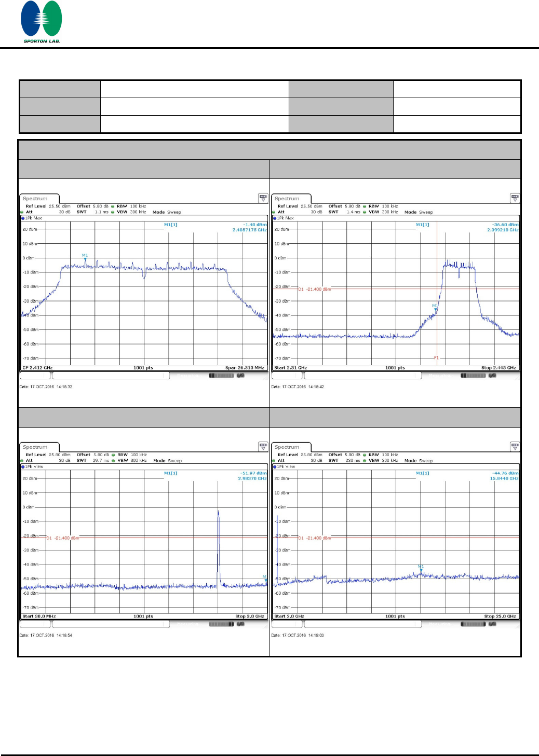Click the D1 -21.400 dBm label in the Start 2.0 GHz plot
The image size is (539, 756).
tap(315, 538)
